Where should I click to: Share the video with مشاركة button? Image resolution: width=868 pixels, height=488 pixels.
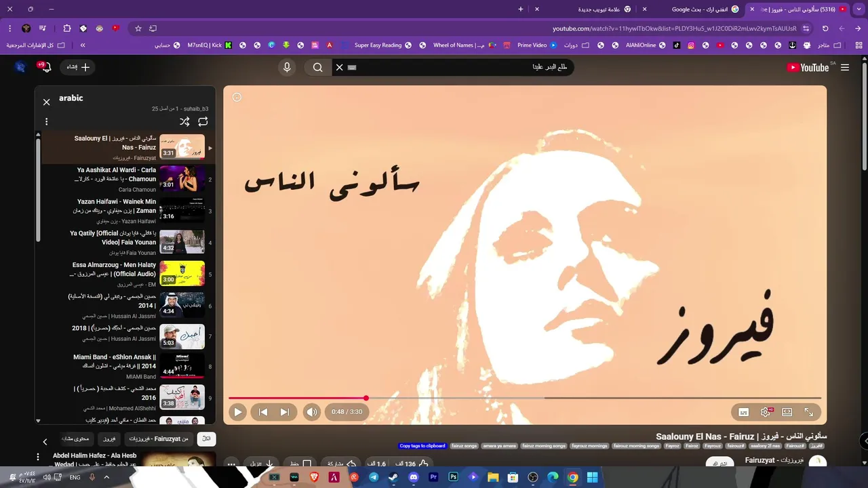point(342,464)
